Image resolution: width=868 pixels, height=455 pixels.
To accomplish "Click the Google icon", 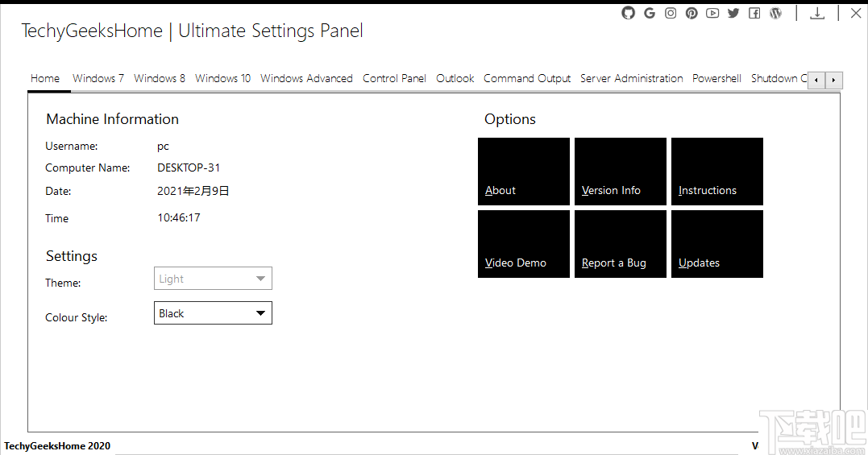I will point(650,13).
